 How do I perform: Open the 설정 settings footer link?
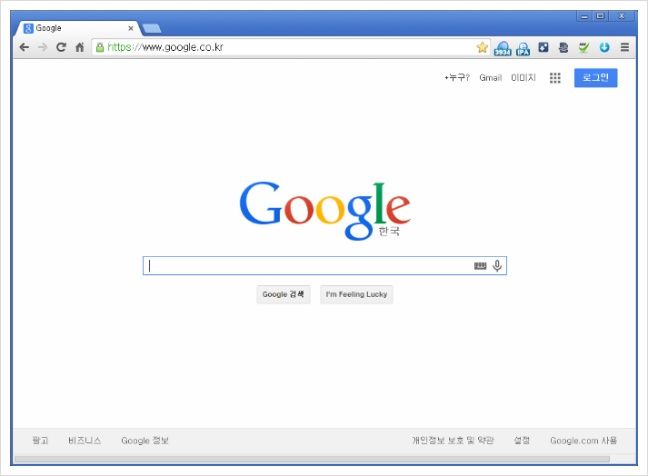click(x=522, y=440)
